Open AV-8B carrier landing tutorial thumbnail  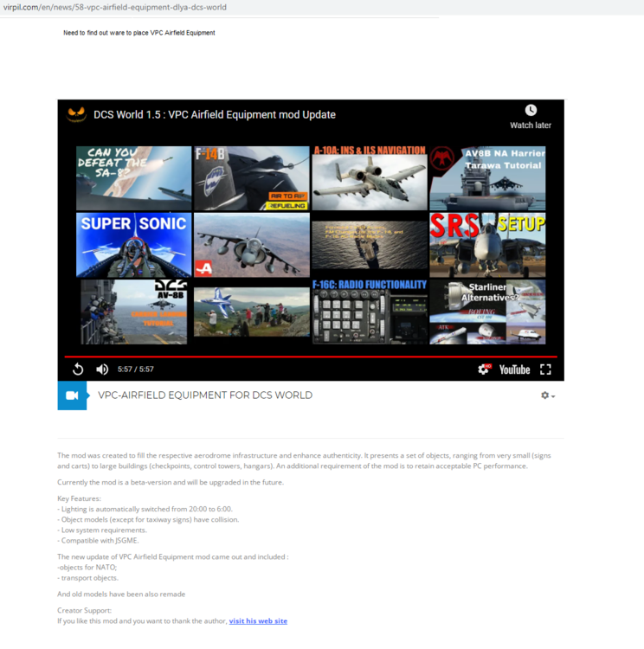point(134,312)
